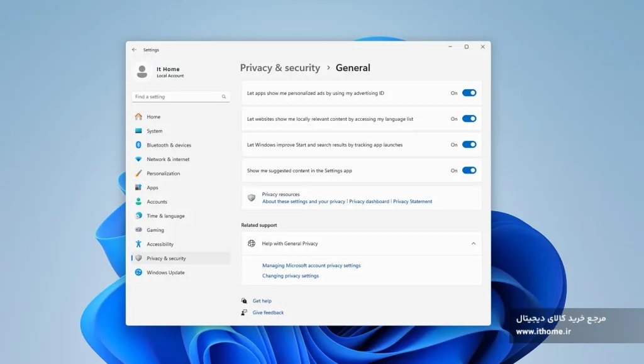Click the back arrow in Settings
This screenshot has width=644, height=364.
click(x=135, y=50)
